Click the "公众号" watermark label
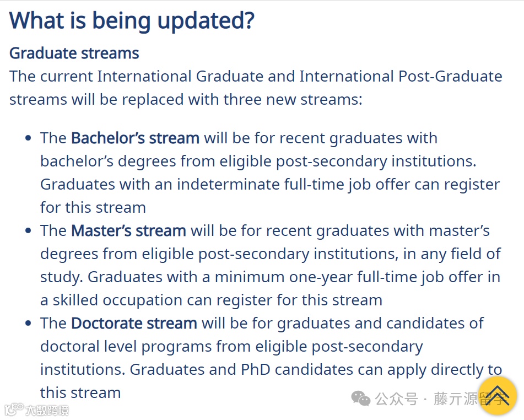Image resolution: width=524 pixels, height=420 pixels. pos(396,399)
